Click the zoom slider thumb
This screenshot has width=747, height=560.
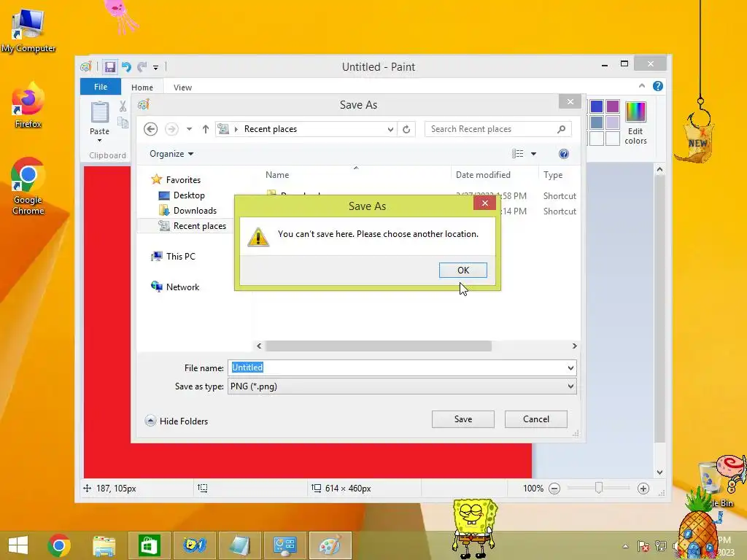pos(599,488)
